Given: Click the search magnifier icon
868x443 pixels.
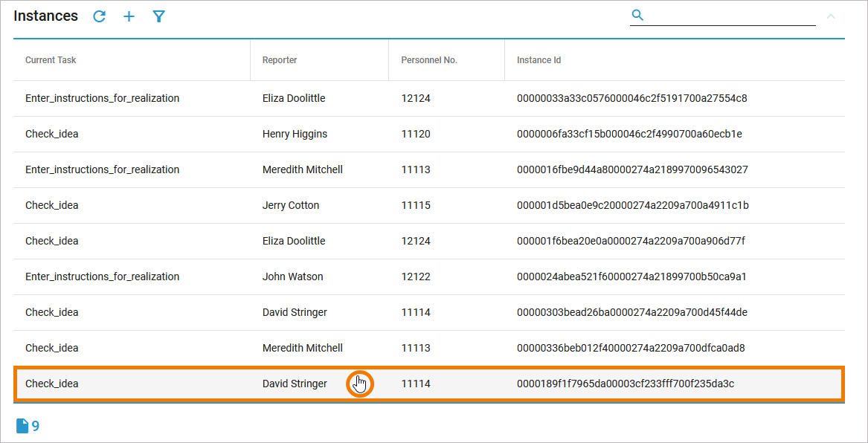Looking at the screenshot, I should coord(637,15).
